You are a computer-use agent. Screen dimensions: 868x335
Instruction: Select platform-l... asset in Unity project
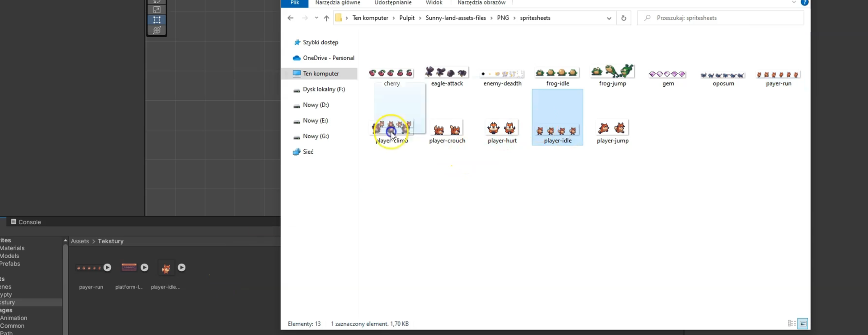tap(129, 274)
